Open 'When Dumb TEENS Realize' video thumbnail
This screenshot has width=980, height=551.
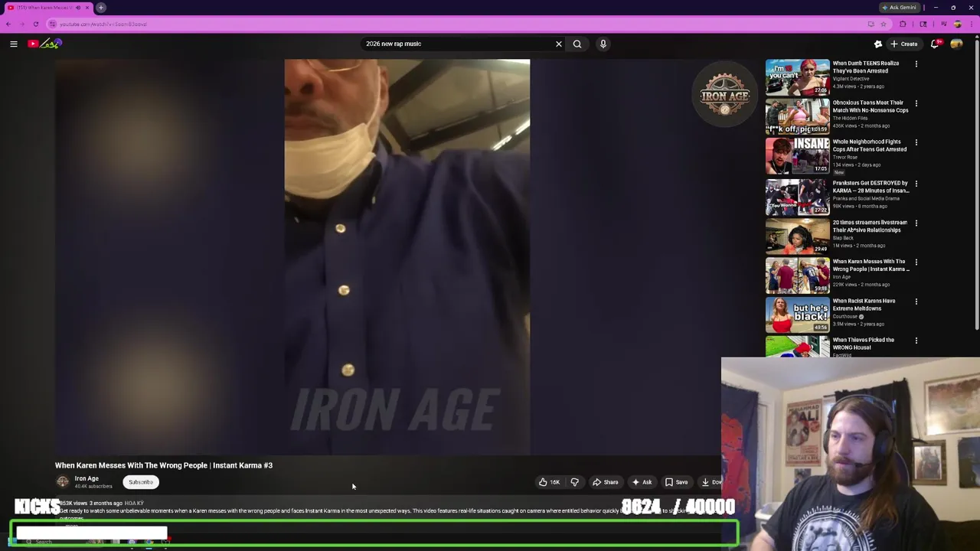click(797, 77)
